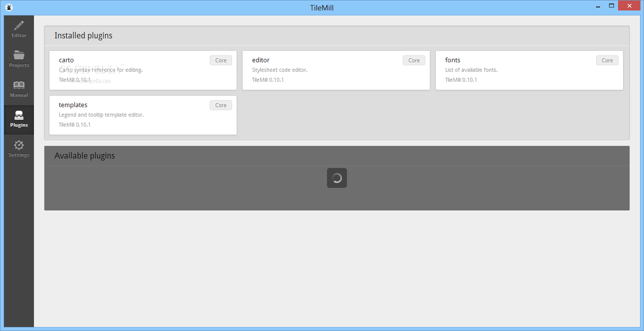The height and width of the screenshot is (331, 644).
Task: Click 'Carto syntax reference for editing.' text
Action: coord(101,70)
